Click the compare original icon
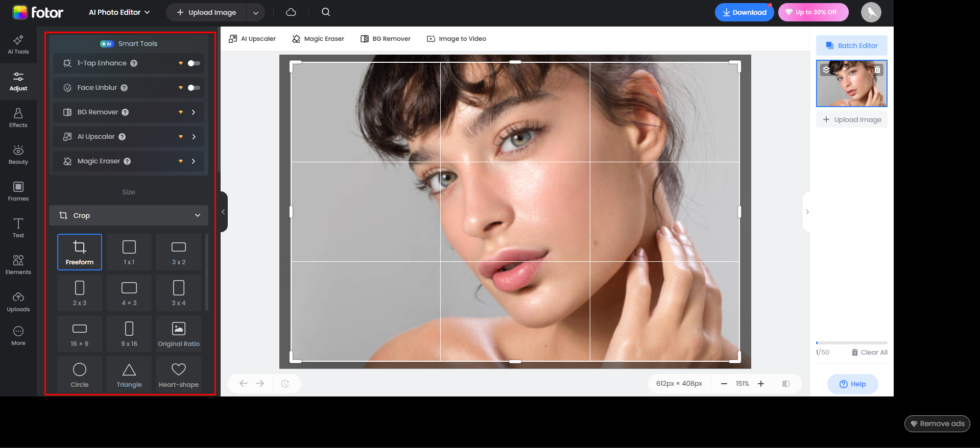The width and height of the screenshot is (980, 448). (x=786, y=384)
